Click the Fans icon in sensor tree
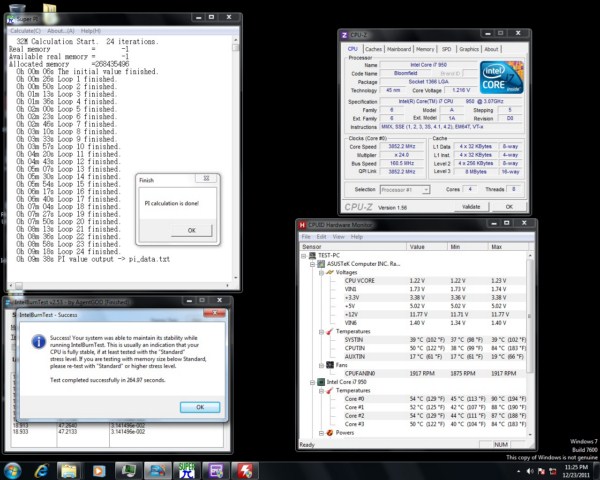600x480 pixels. pos(330,365)
